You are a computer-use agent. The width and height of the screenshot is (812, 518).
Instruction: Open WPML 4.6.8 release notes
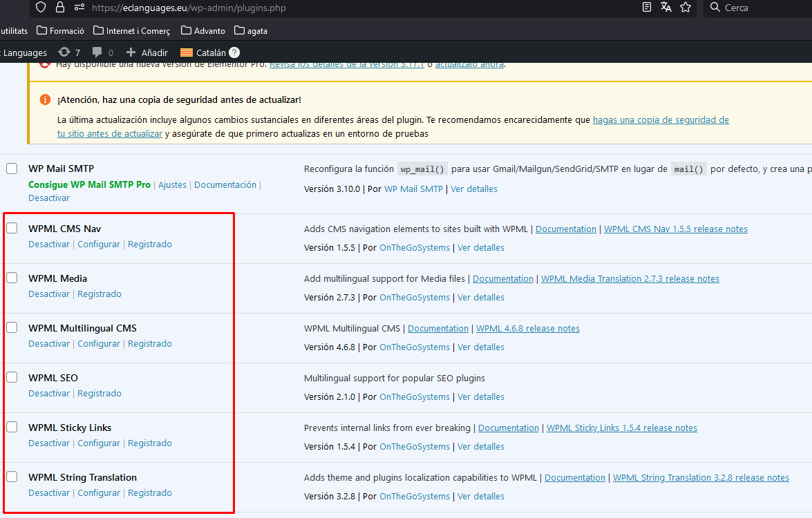(528, 328)
